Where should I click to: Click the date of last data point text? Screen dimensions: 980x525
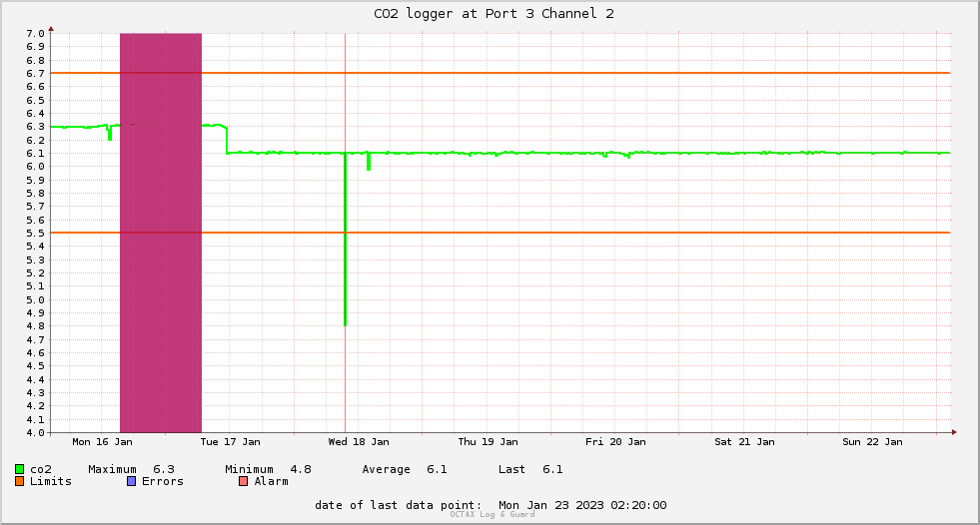click(x=490, y=505)
